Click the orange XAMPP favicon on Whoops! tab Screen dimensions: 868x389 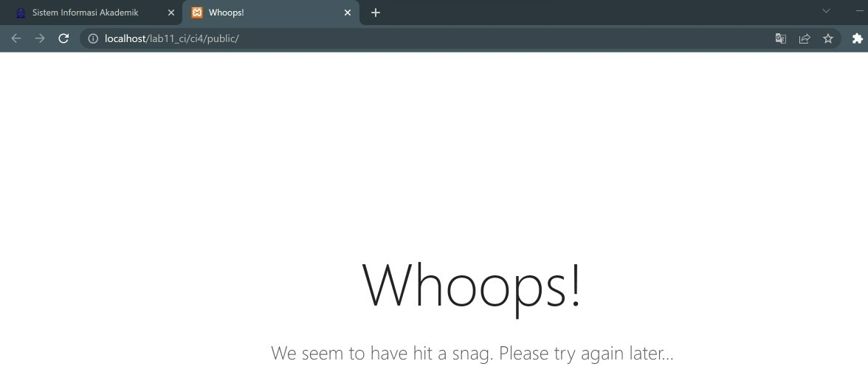tap(196, 13)
